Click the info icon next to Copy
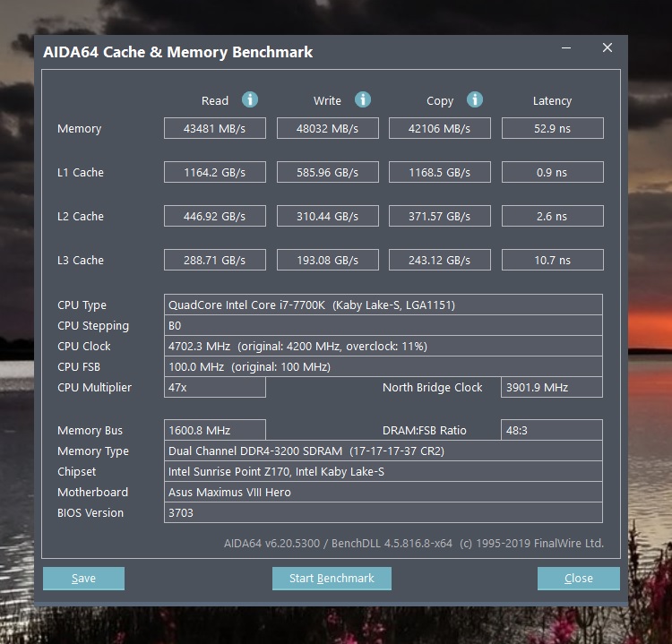This screenshot has height=644, width=672. pos(474,99)
